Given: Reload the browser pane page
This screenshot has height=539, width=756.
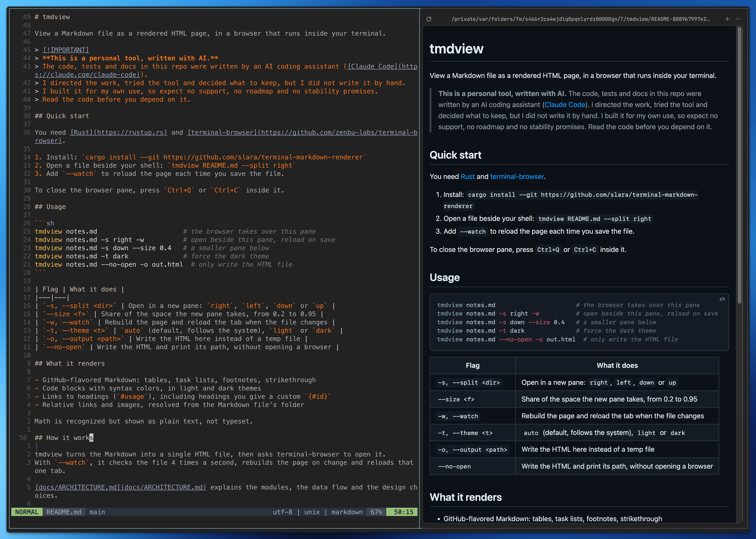Looking at the screenshot, I should [x=429, y=19].
